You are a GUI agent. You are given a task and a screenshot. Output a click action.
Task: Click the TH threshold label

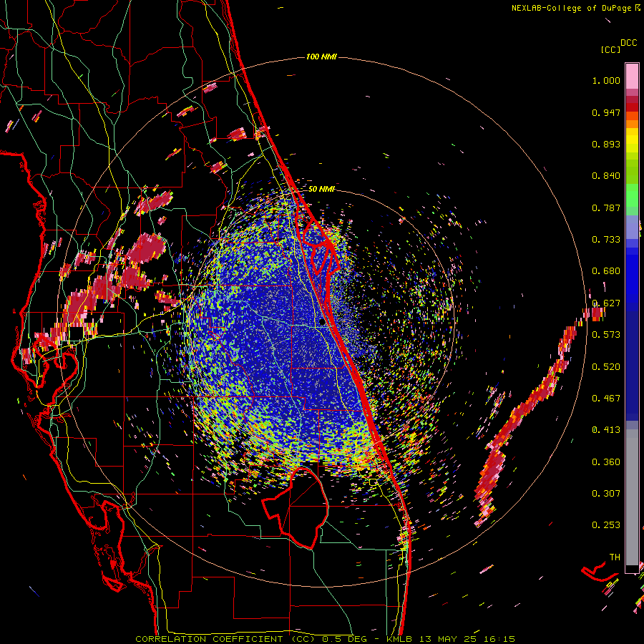pyautogui.click(x=615, y=557)
